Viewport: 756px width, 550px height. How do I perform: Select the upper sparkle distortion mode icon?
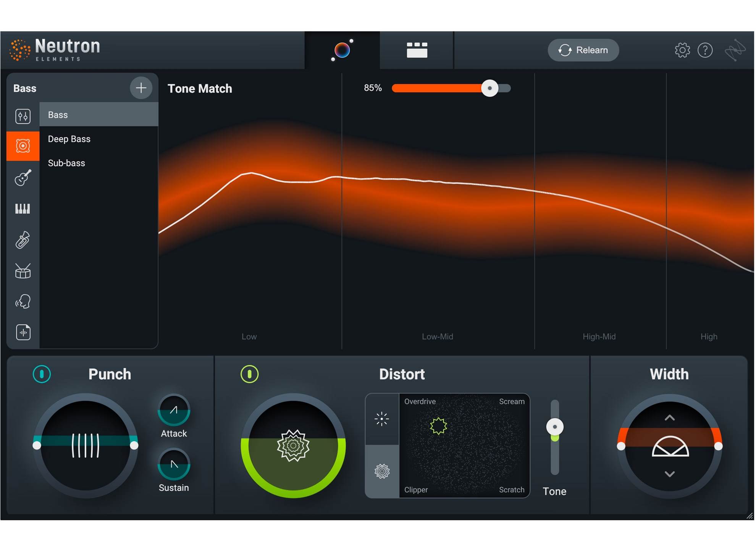point(382,419)
